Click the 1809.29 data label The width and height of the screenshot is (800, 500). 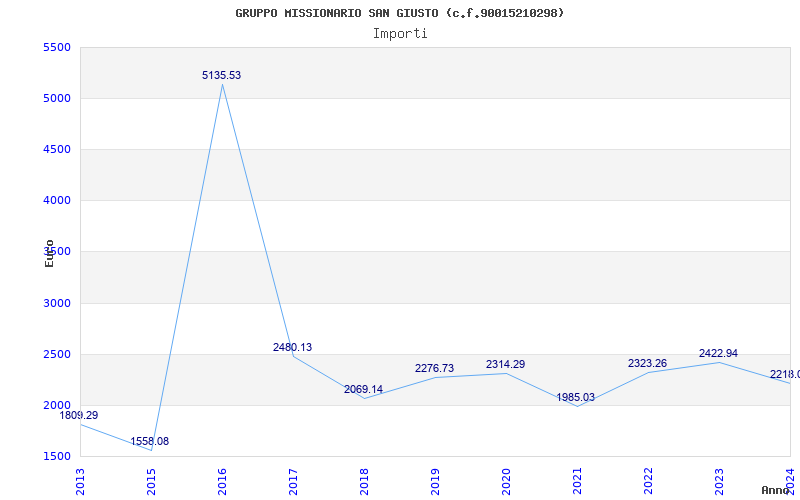click(79, 415)
